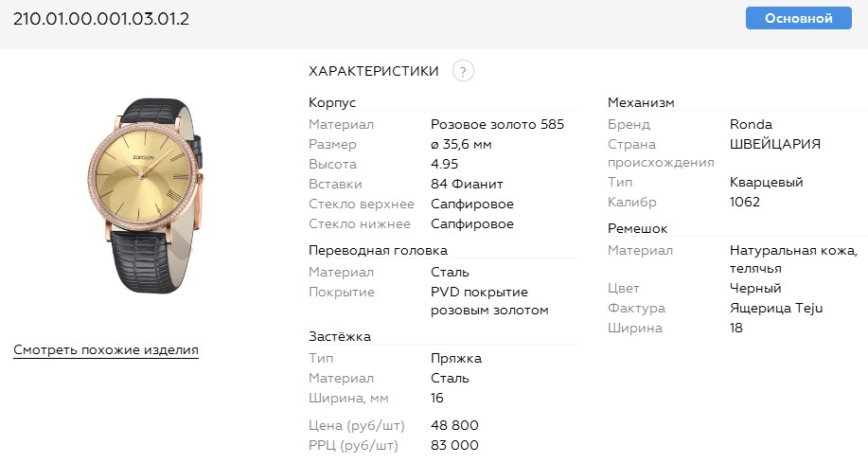
Task: Select the Застёжка section header
Action: (x=340, y=336)
